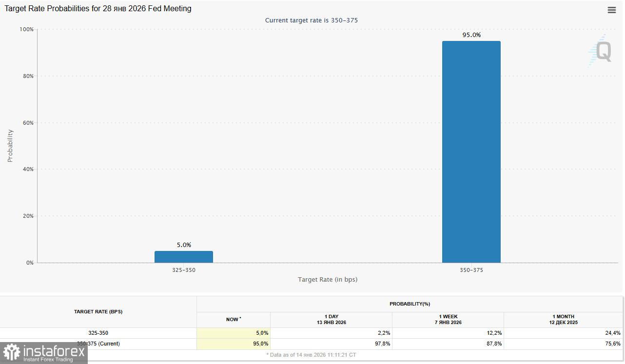
Task: Select the 325-350 table row label
Action: tap(98, 333)
